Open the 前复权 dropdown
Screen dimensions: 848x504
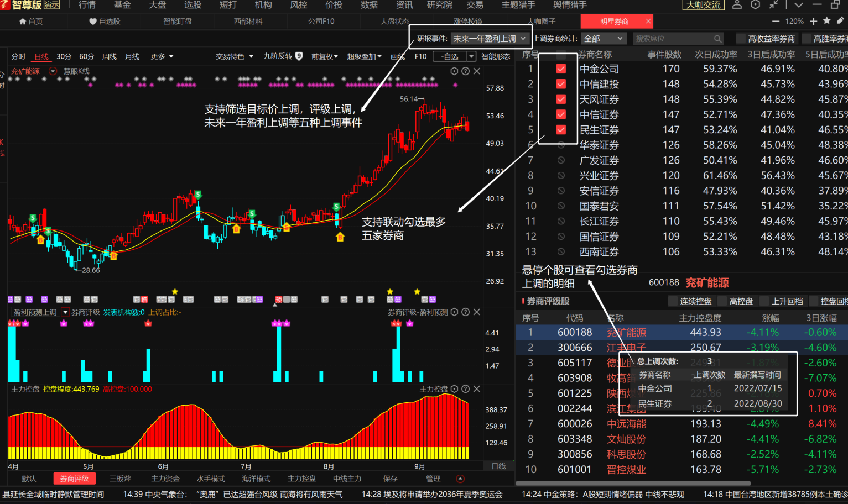click(x=325, y=56)
